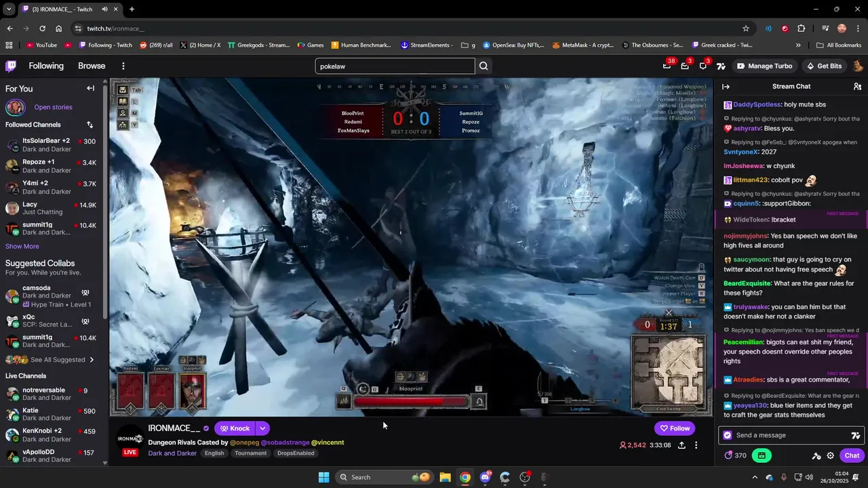This screenshot has width=868, height=488.
Task: Open camsoda suggested collab channel
Action: (x=52, y=296)
